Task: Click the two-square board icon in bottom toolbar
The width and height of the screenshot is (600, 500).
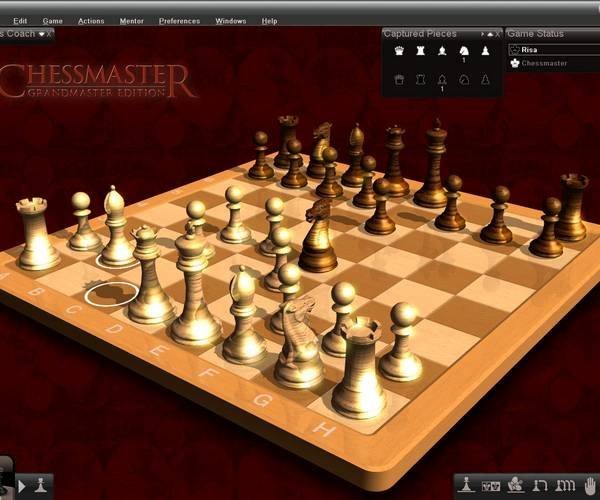Action: click(491, 486)
